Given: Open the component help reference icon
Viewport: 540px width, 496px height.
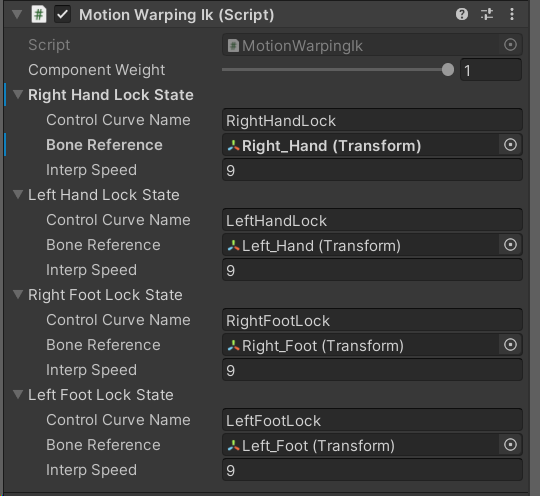Looking at the screenshot, I should click(461, 14).
